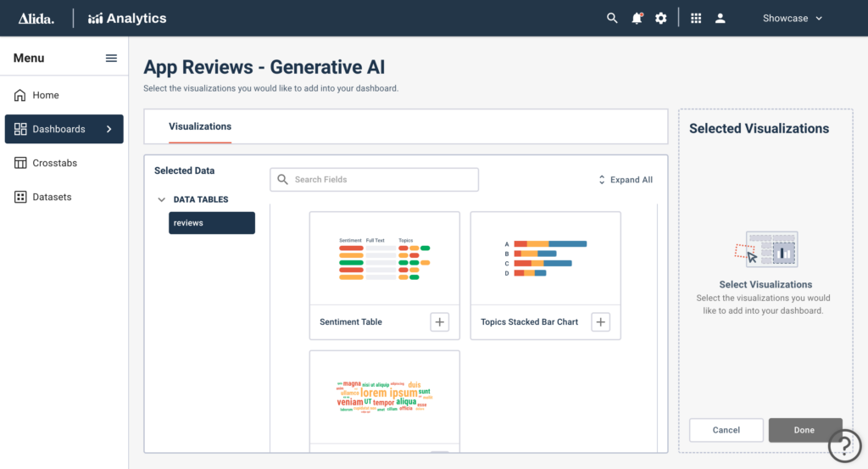The height and width of the screenshot is (469, 868).
Task: Cancel the visualization selection
Action: click(x=726, y=430)
